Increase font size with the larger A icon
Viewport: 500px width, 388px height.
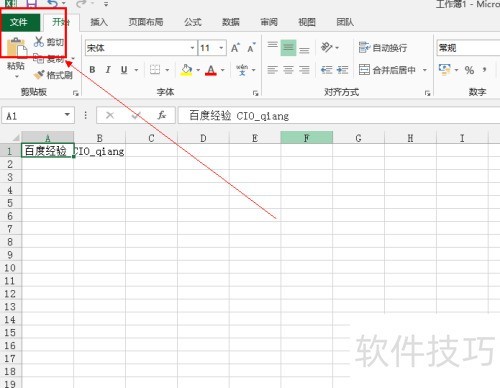[x=235, y=48]
